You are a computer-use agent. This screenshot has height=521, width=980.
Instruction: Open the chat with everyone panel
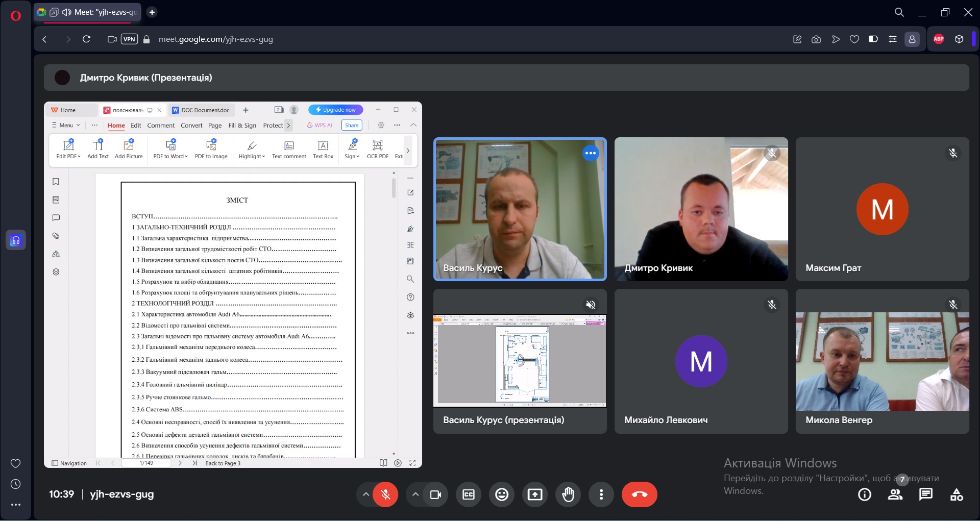pyautogui.click(x=925, y=494)
